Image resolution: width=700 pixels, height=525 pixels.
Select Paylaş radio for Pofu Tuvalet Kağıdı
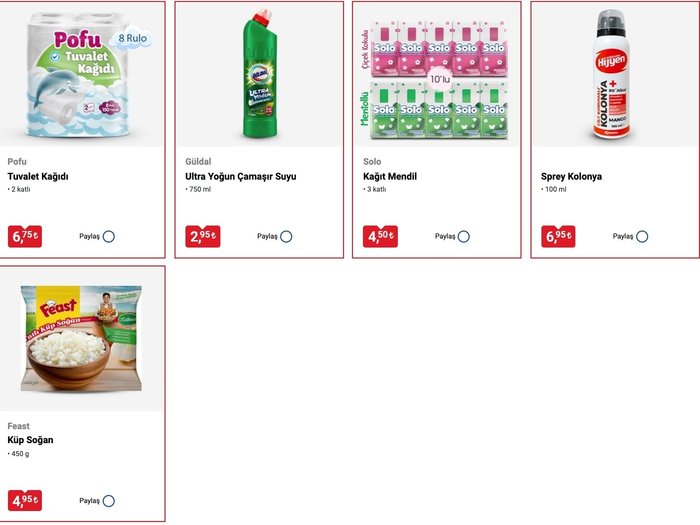(108, 237)
